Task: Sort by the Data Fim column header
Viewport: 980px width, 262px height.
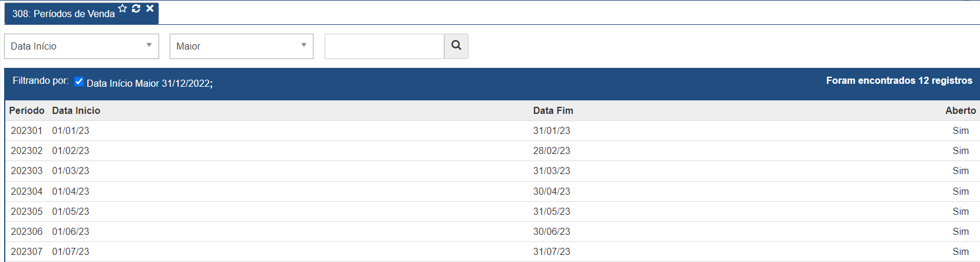Action: [553, 110]
